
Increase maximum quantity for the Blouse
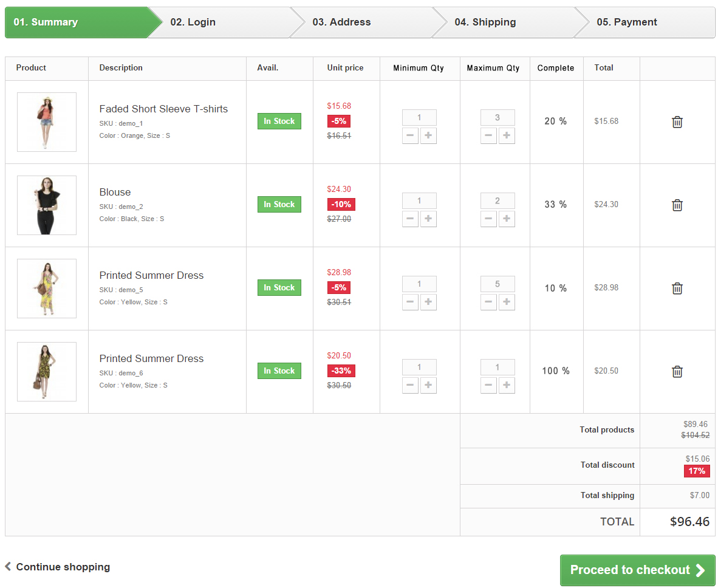click(x=507, y=219)
